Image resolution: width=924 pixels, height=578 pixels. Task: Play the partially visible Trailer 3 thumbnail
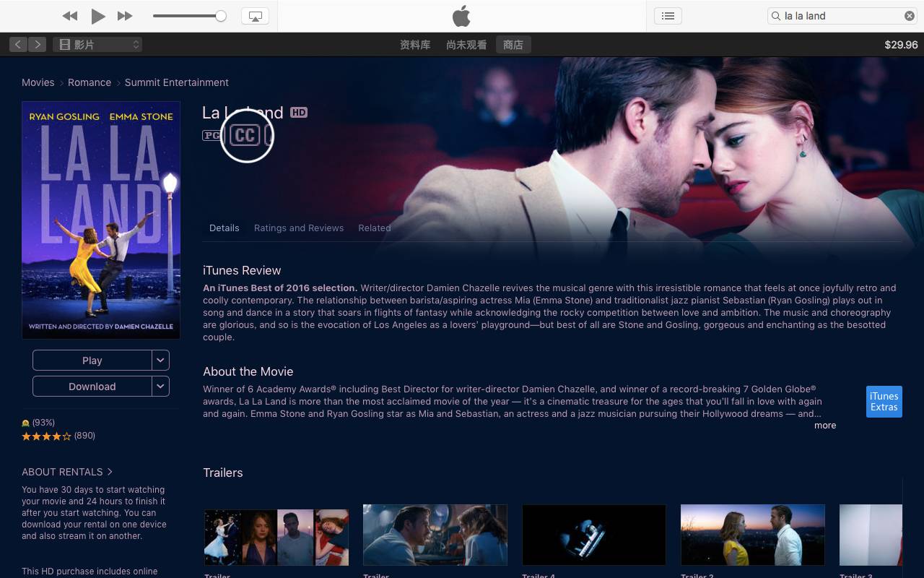871,535
